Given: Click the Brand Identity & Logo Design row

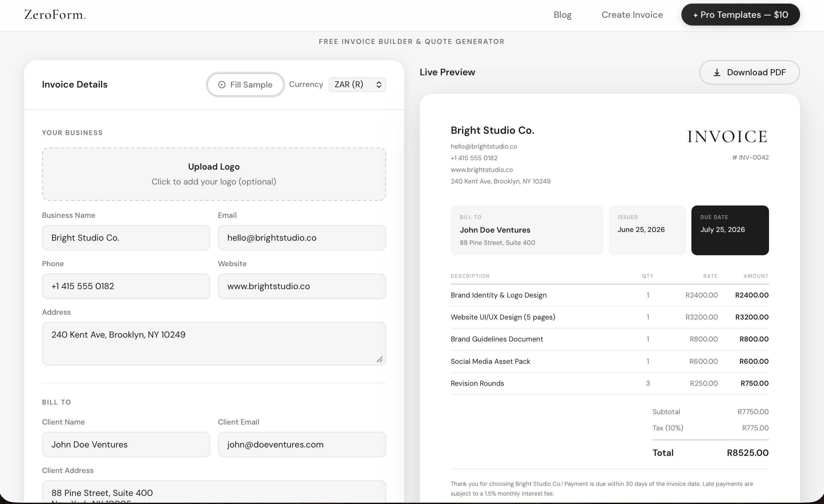Looking at the screenshot, I should (609, 295).
